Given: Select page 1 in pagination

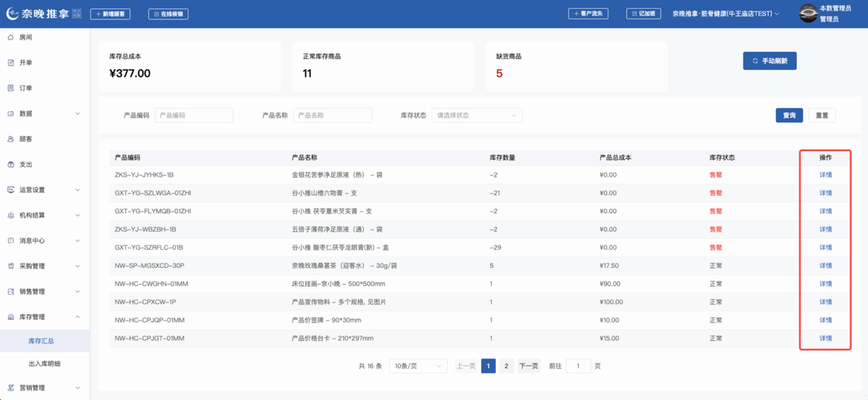Looking at the screenshot, I should click(488, 366).
